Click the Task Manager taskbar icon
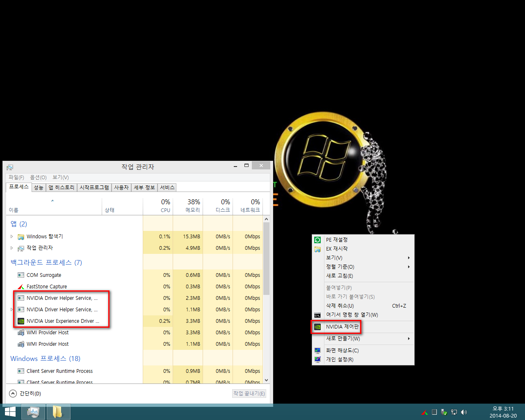The image size is (525, 420). [x=33, y=412]
